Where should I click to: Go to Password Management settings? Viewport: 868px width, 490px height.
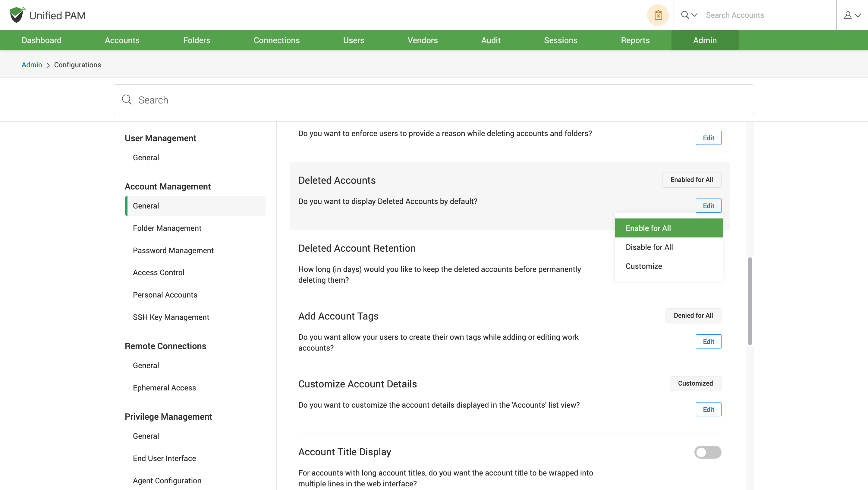coord(173,250)
